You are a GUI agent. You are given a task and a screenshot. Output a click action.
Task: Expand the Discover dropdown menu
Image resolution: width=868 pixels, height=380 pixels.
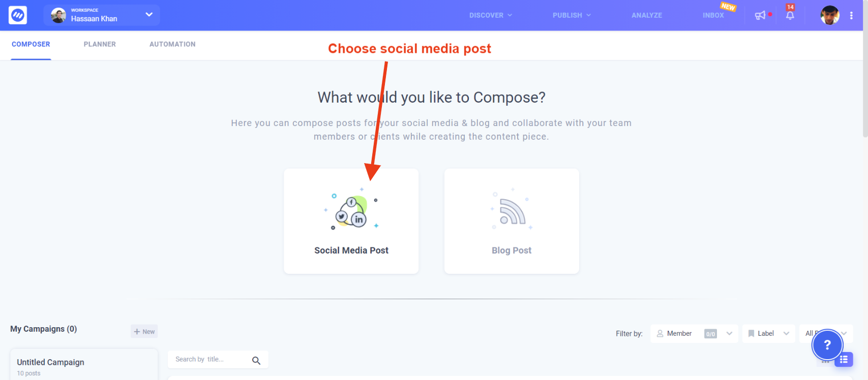point(490,15)
